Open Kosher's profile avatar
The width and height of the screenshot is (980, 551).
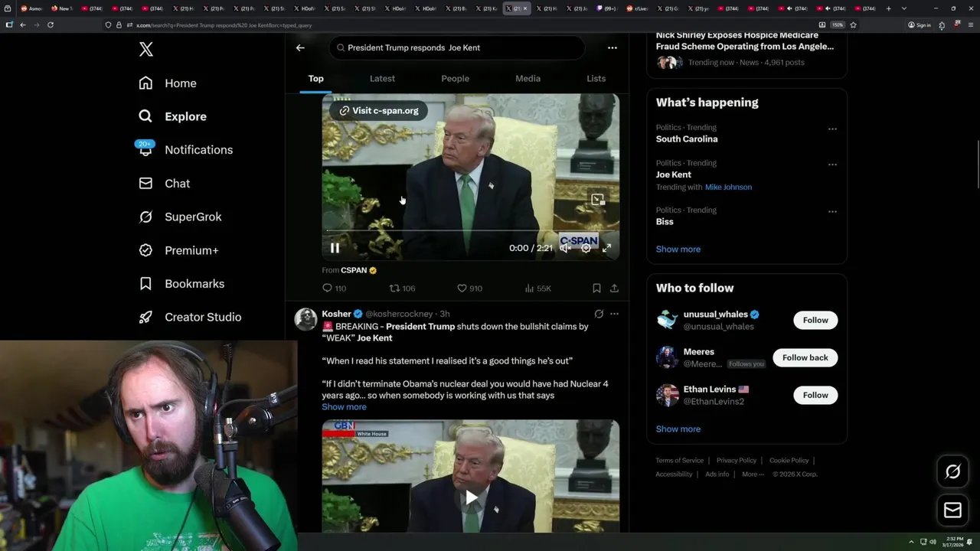point(305,319)
